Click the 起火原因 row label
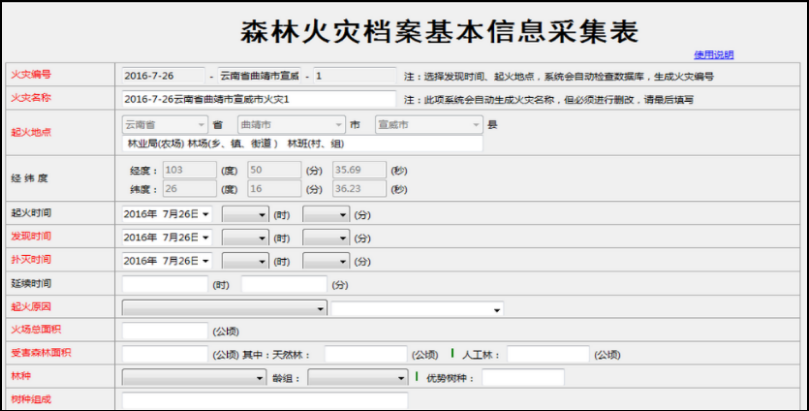This screenshot has width=809, height=411. point(31,307)
